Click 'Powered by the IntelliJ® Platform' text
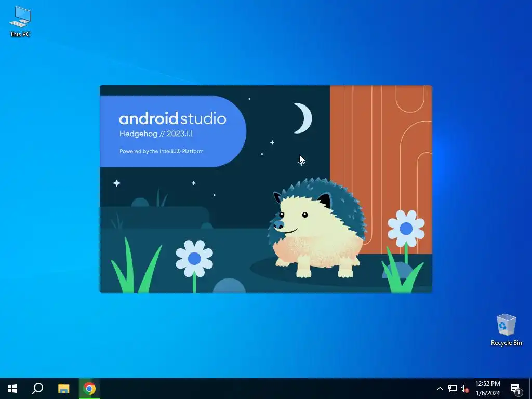This screenshot has height=399, width=532. tap(162, 151)
